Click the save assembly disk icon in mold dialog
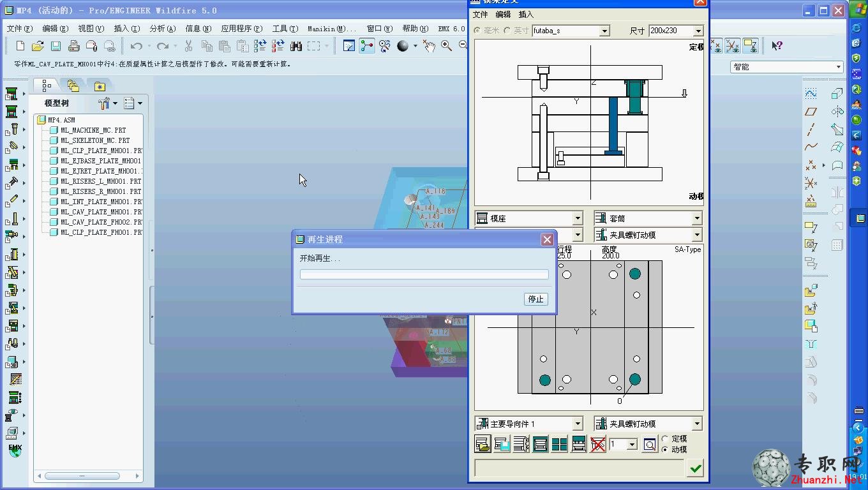The height and width of the screenshot is (490, 868). 502,444
